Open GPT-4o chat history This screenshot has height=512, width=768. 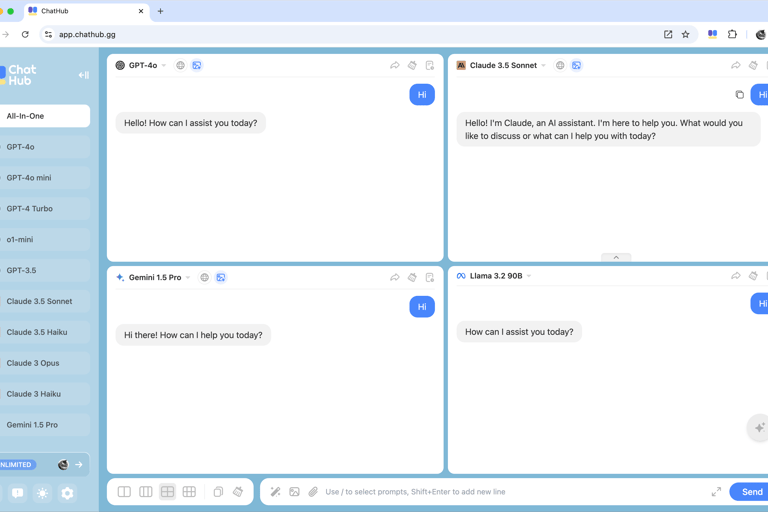pyautogui.click(x=430, y=65)
